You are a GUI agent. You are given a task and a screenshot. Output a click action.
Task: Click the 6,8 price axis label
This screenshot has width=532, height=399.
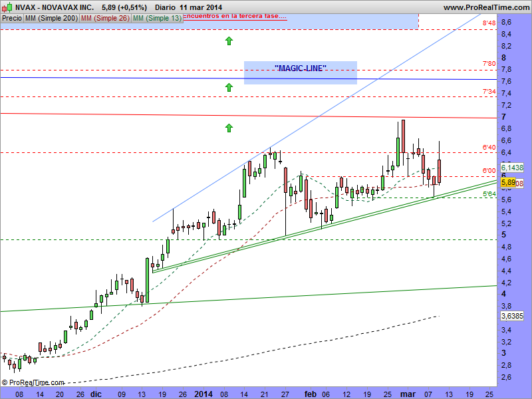(x=506, y=128)
